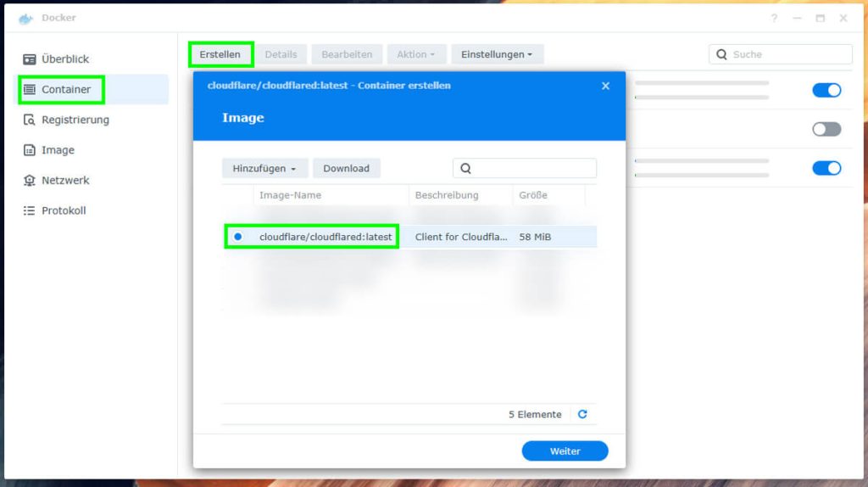Go to the Image sidebar section
This screenshot has height=487, width=868.
tap(91, 150)
